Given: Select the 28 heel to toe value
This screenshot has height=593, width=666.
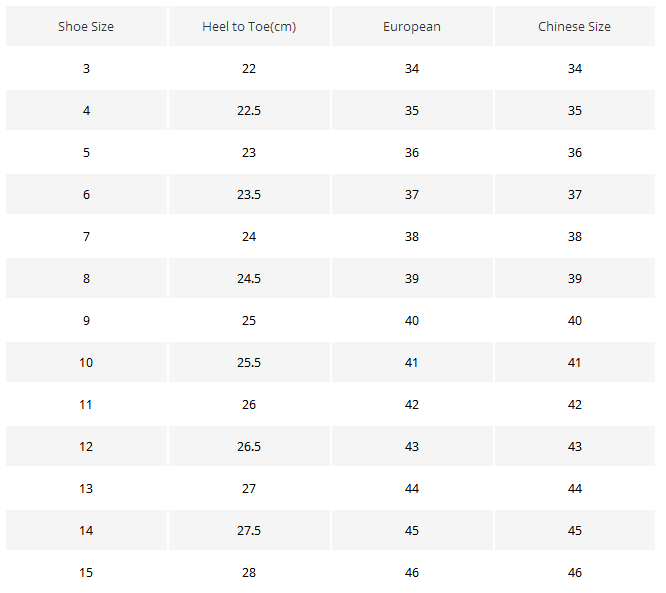Looking at the screenshot, I should point(249,573).
